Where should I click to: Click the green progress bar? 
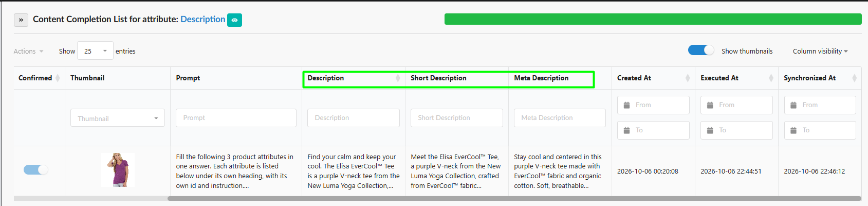[x=653, y=19]
